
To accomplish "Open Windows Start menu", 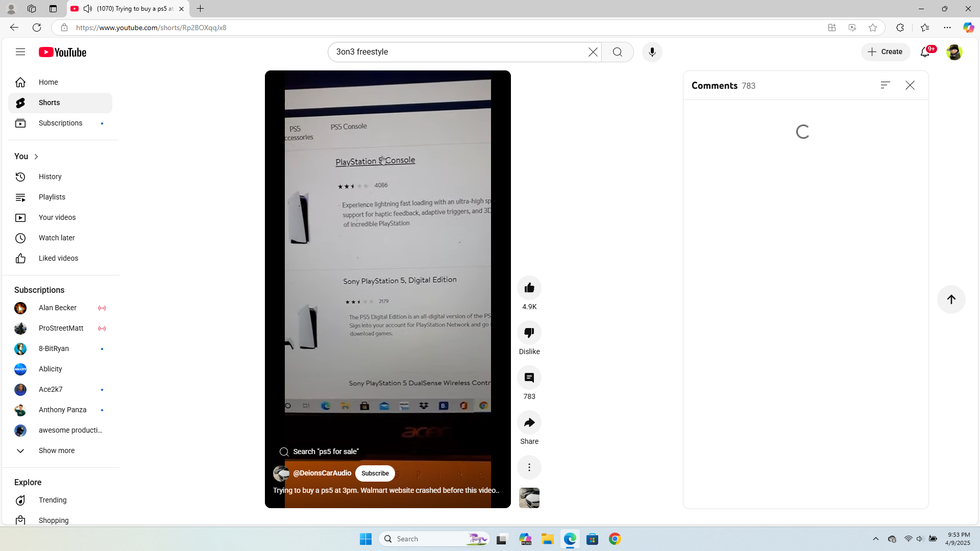I will [365, 539].
